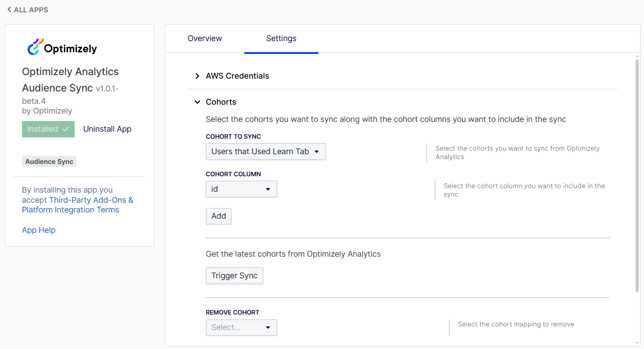Click the Optimizely Analytics Audience Sync title

click(x=70, y=80)
